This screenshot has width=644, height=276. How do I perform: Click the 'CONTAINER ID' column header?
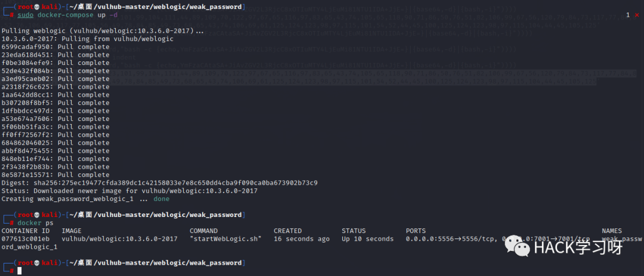coord(26,231)
